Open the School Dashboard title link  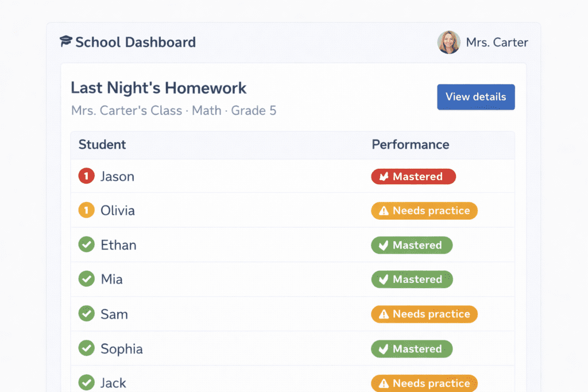tap(136, 42)
